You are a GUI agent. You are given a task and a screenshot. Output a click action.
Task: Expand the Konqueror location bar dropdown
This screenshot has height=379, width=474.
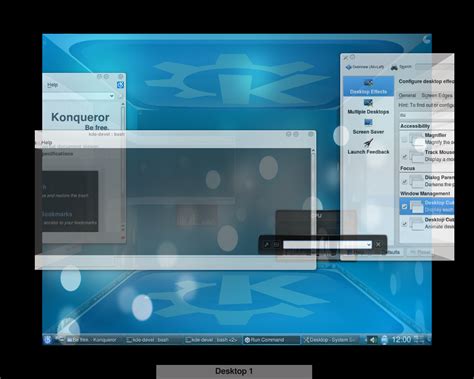[112, 96]
